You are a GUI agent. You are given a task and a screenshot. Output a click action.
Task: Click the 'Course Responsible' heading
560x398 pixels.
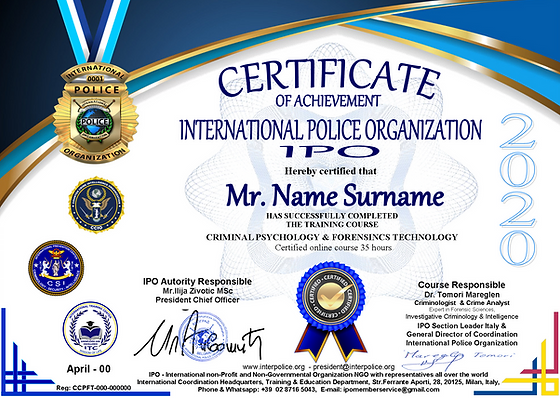(461, 285)
